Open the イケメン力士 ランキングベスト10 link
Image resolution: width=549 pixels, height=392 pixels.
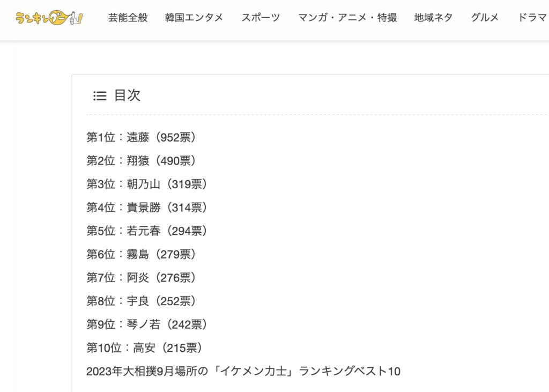[243, 371]
